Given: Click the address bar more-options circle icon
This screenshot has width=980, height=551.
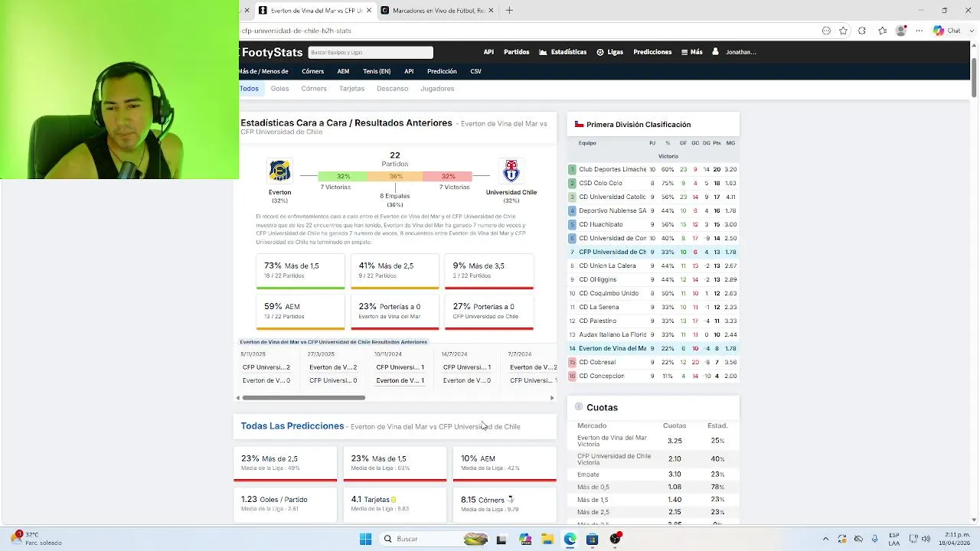Looking at the screenshot, I should (826, 31).
